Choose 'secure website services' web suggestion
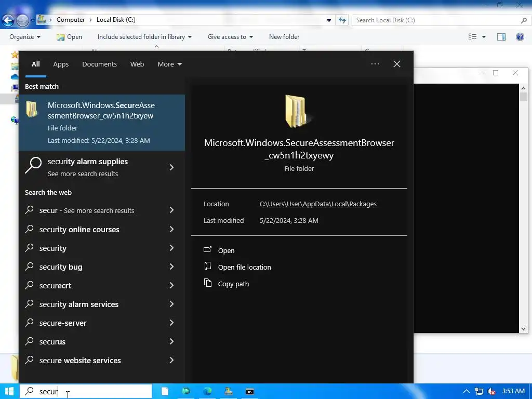Viewport: 532px width, 399px height. click(79, 361)
